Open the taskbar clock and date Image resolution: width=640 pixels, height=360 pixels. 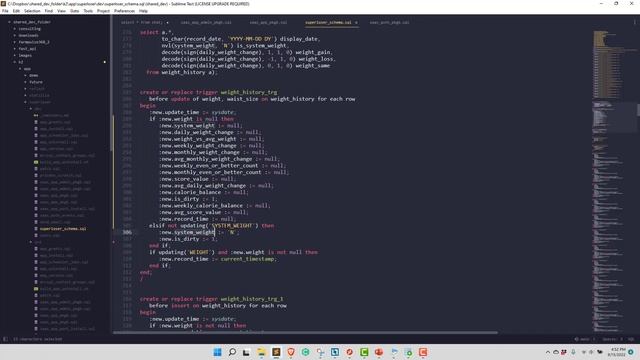617,352
